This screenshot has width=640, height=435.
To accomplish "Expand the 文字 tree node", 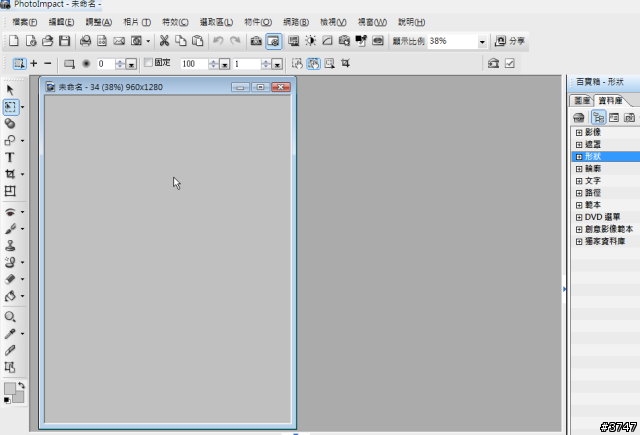I will pyautogui.click(x=579, y=181).
